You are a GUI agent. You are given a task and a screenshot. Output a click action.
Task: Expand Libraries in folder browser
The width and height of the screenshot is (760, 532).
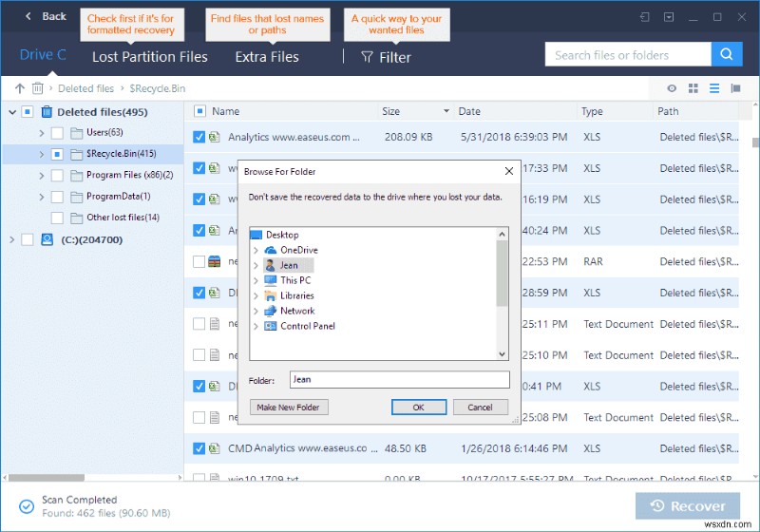tap(256, 296)
